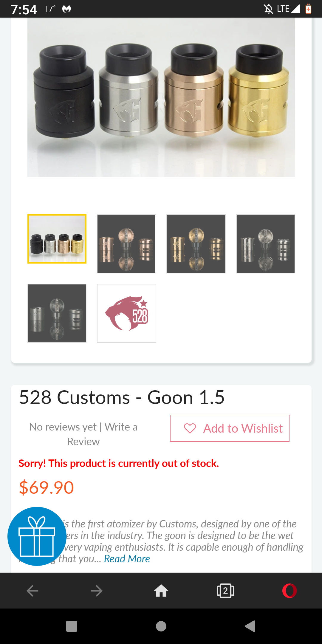
Task: Add product to Wishlist
Action: (x=242, y=428)
